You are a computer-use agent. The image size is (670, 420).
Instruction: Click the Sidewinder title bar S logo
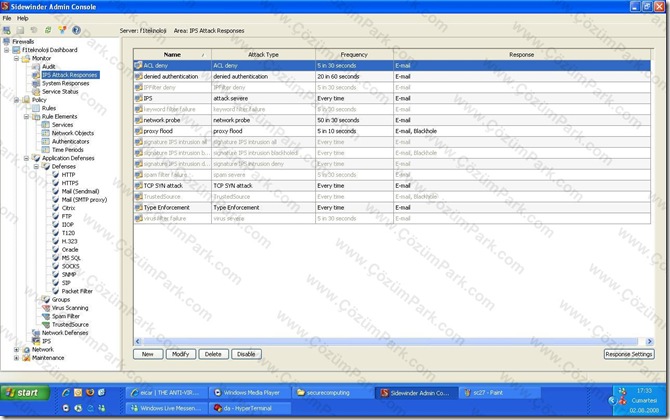5,6
